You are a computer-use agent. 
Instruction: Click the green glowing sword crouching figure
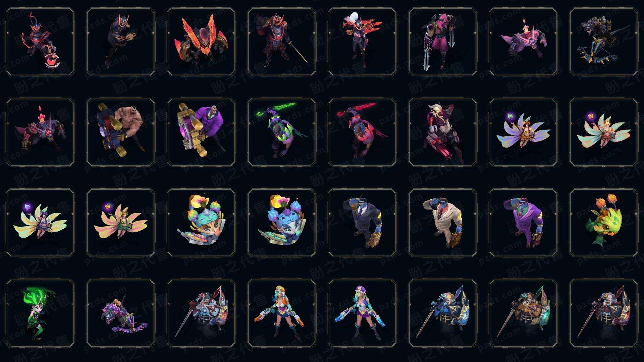pyautogui.click(x=282, y=132)
